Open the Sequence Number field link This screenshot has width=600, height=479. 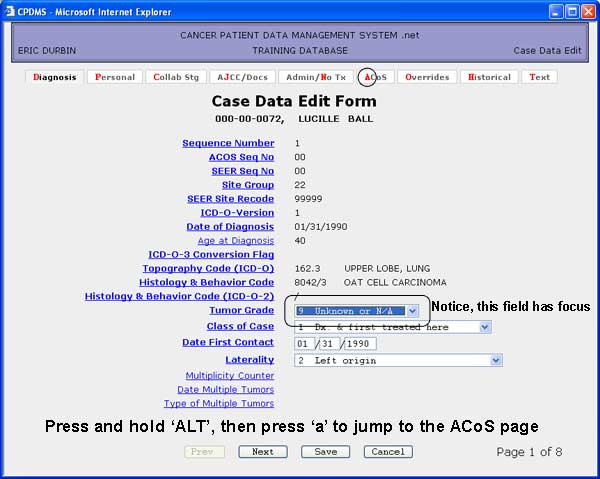[x=228, y=143]
